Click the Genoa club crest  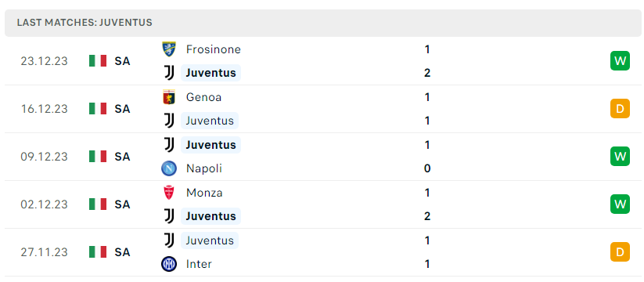click(169, 97)
